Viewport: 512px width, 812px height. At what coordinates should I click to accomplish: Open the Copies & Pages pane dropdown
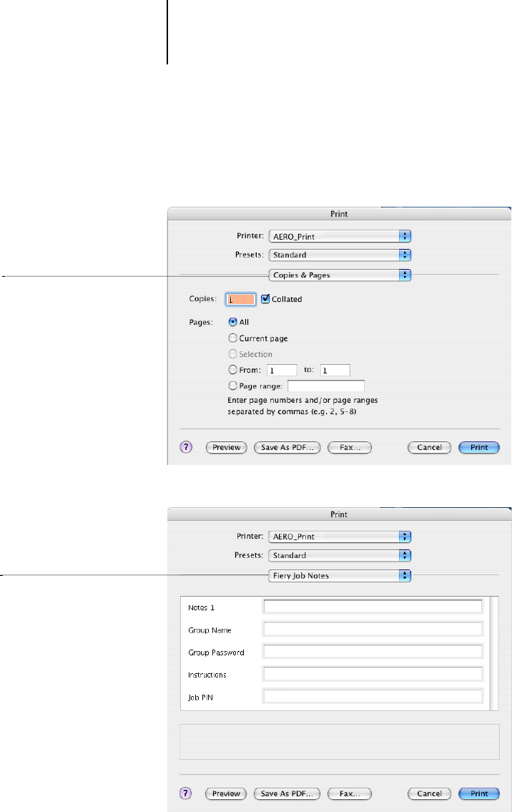click(x=339, y=275)
